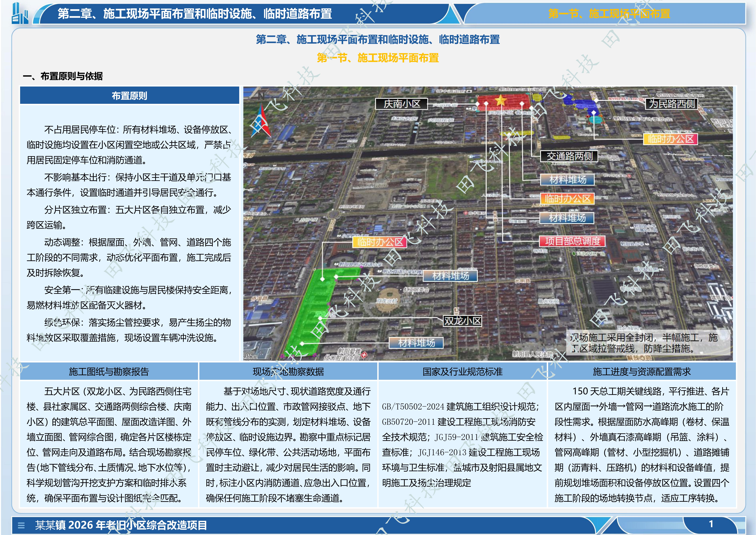Click the 交通路两侧 map label

tap(569, 156)
